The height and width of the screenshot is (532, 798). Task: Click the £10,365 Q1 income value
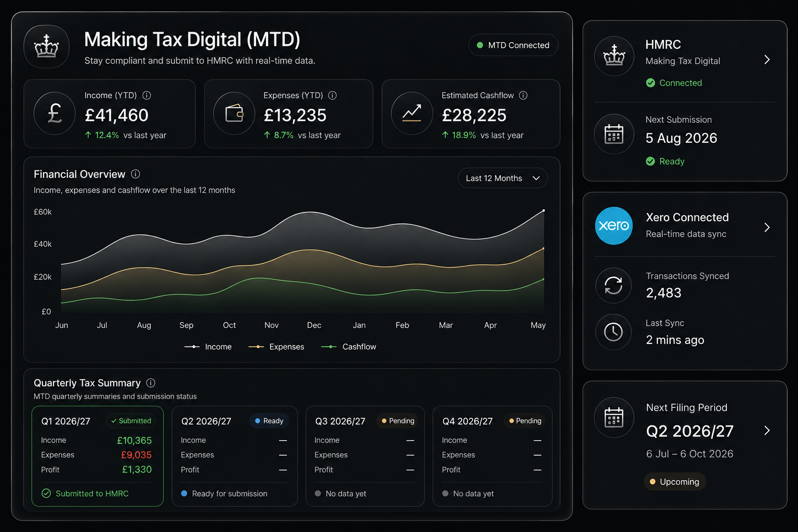coord(134,441)
